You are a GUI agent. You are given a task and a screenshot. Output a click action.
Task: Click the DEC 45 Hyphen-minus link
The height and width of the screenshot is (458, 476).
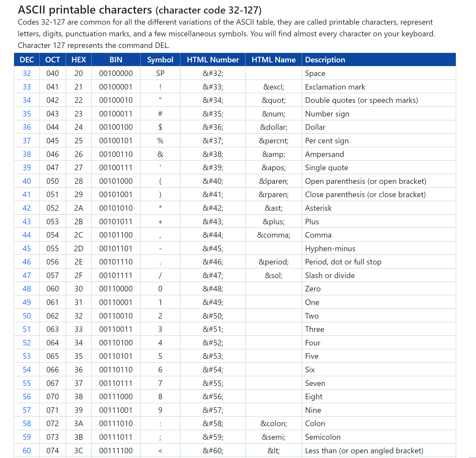coord(27,249)
